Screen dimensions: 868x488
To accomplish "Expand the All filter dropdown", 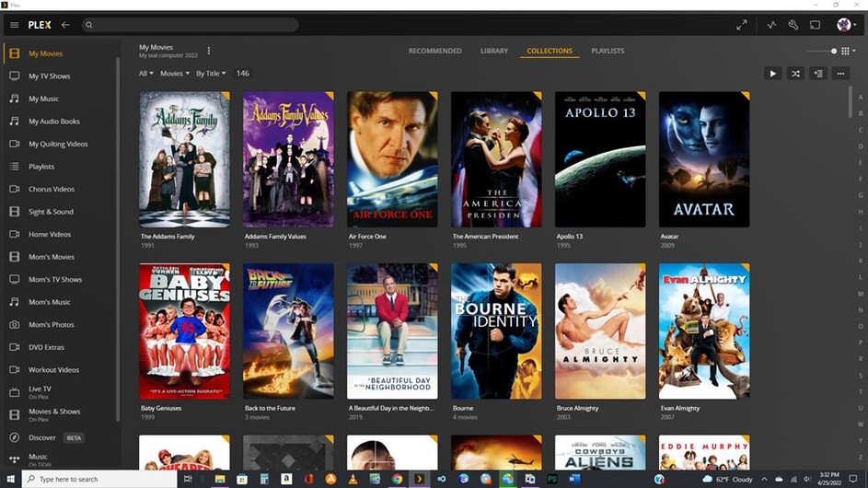I will click(146, 73).
